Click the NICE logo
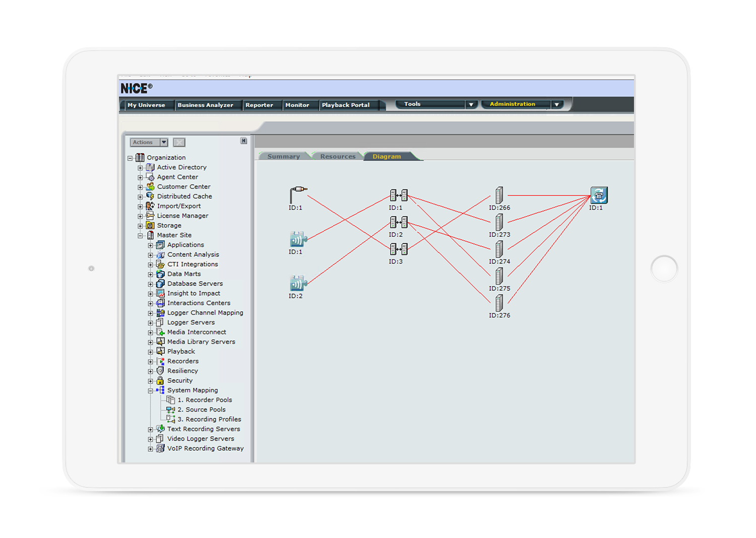 (136, 88)
